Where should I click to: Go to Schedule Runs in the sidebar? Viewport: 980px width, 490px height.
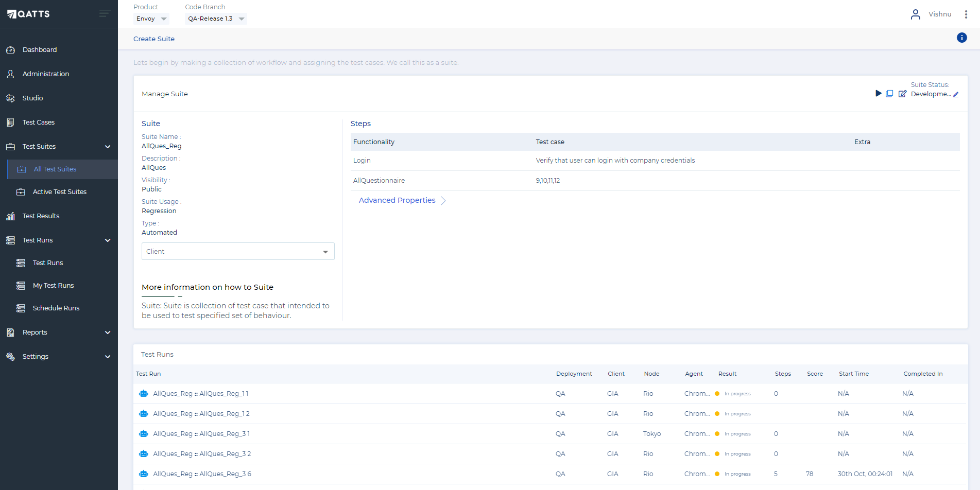[56, 308]
